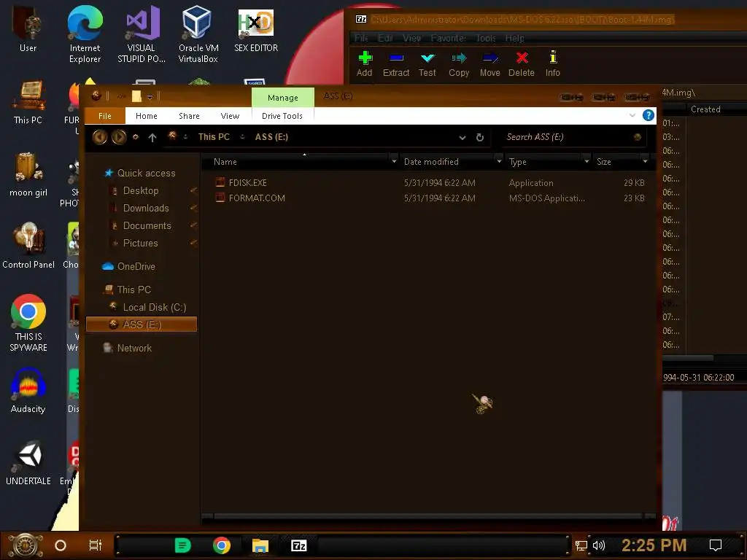
Task: Open Task View on the taskbar
Action: [x=96, y=545]
